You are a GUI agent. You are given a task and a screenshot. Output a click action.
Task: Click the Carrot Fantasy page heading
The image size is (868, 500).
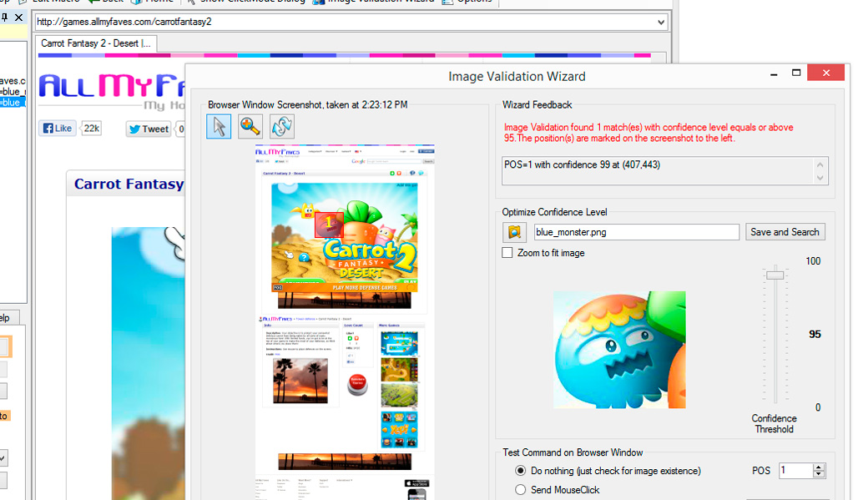click(x=129, y=184)
